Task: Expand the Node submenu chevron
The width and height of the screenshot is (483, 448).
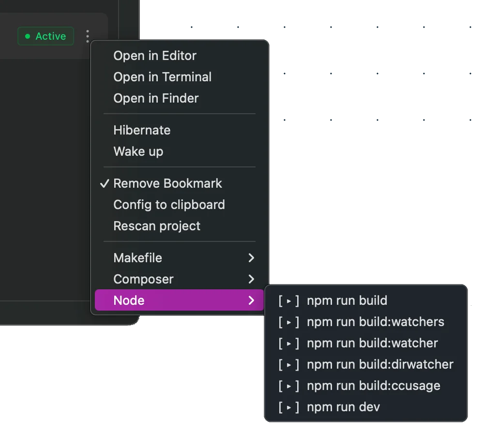Action: pos(251,300)
